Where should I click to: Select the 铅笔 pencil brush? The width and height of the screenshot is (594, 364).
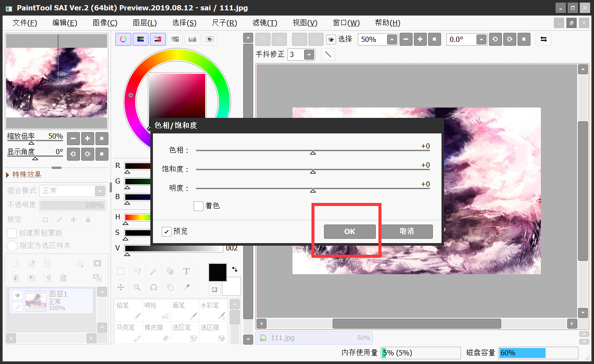[128, 310]
